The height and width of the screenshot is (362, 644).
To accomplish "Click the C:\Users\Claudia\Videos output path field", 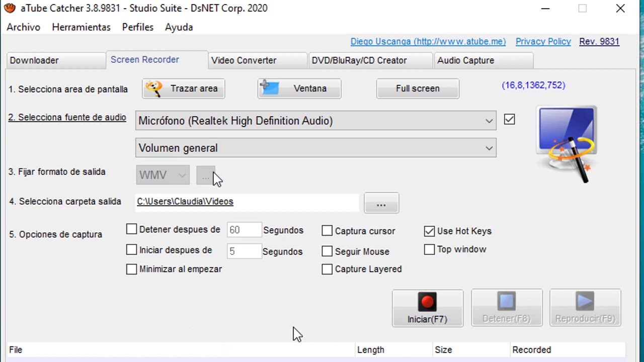I will 248,202.
